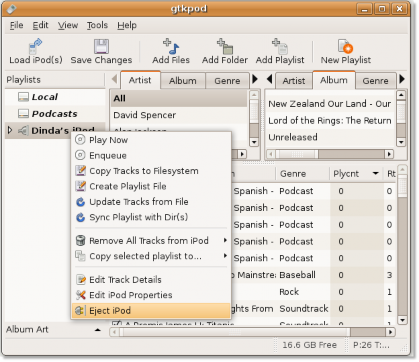
Task: Open the Help menu
Action: (127, 25)
